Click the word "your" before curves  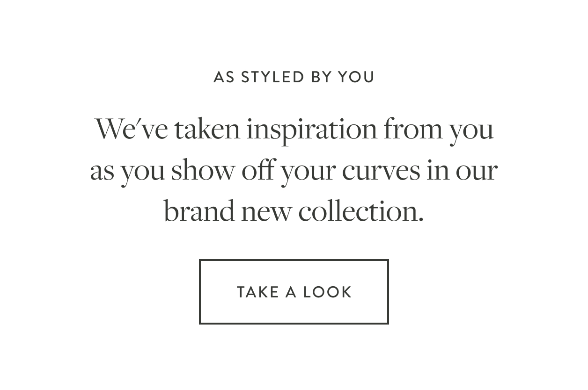pyautogui.click(x=308, y=174)
